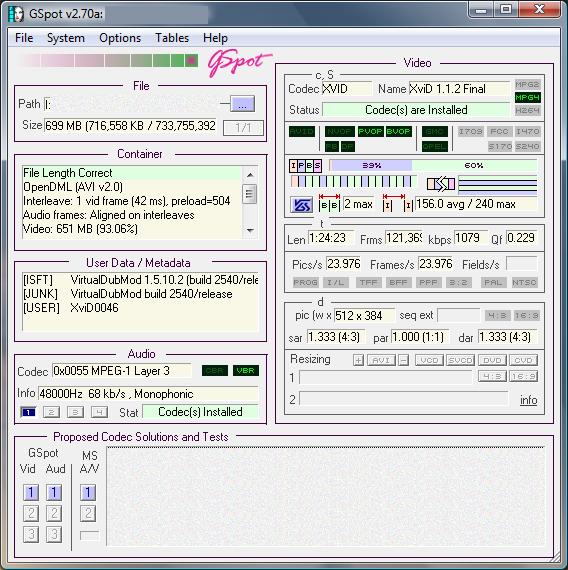568x570 pixels.
Task: Click the Container list scroll-up arrow
Action: click(250, 175)
